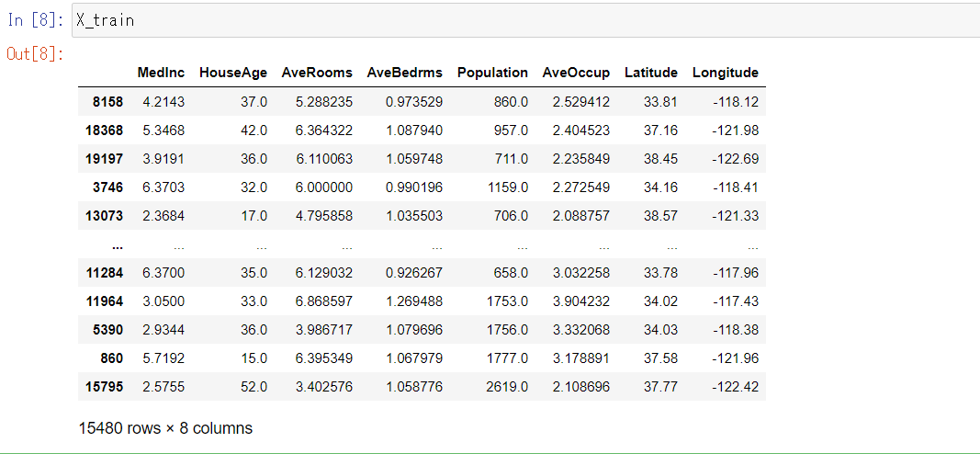Click the 15480 rows × 8 columns summary
This screenshot has height=454, width=980.
(x=165, y=428)
